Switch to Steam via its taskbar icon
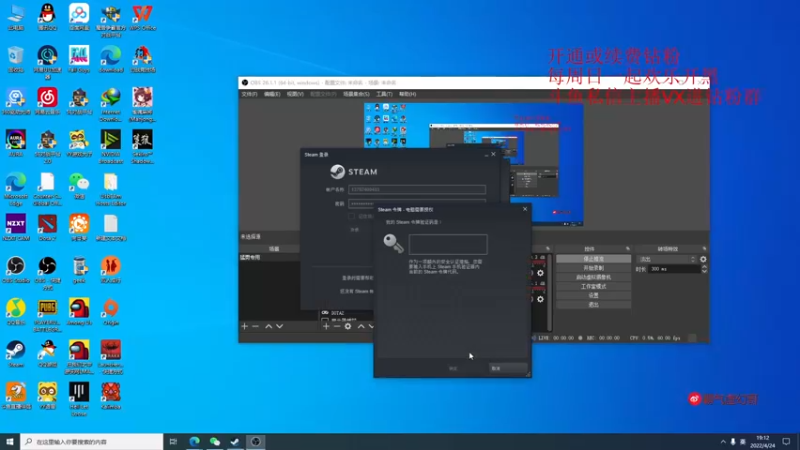 235,441
